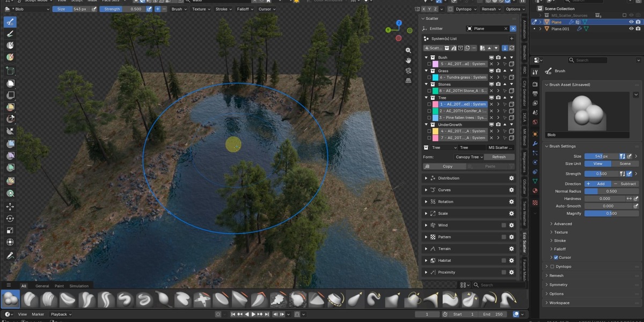The image size is (644, 322).
Task: Select Subtract direction button
Action: pos(625,184)
